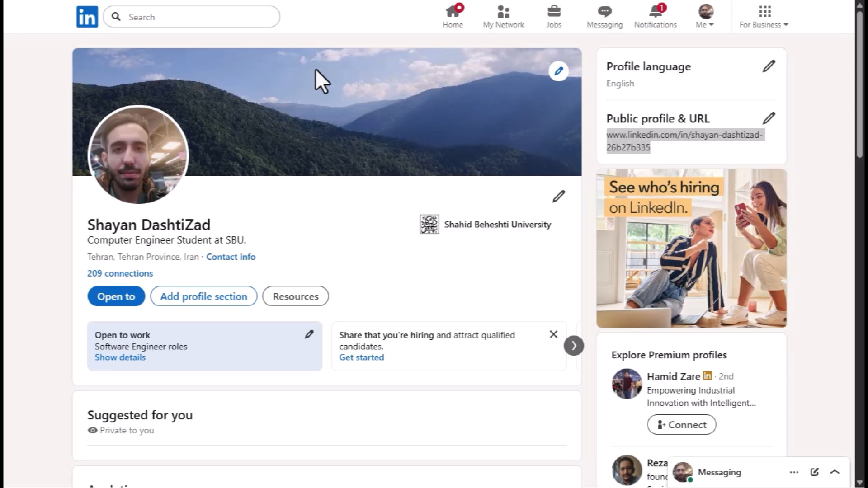The width and height of the screenshot is (868, 488).
Task: Edit Profile language with pencil icon
Action: [x=769, y=66]
